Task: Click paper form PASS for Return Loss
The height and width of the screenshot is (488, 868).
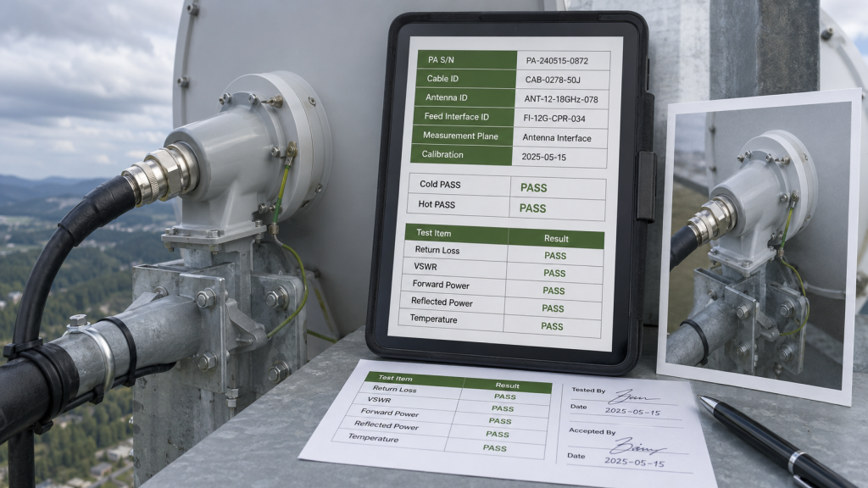Action: point(505,396)
